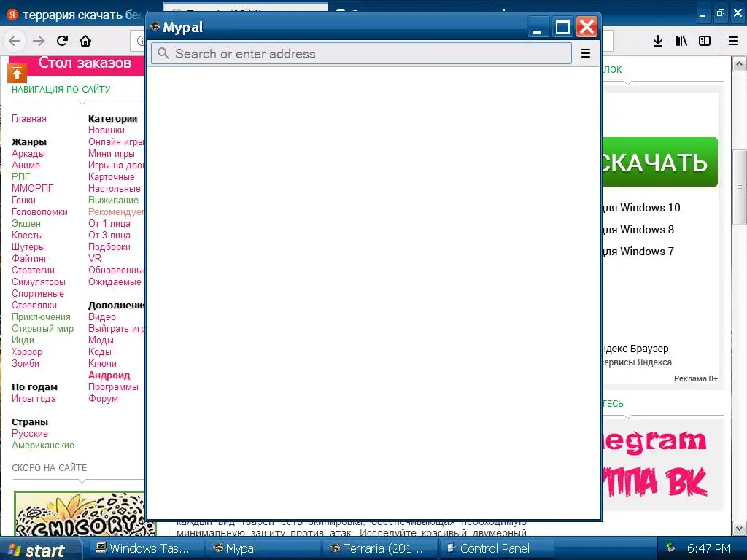Click the Search or enter address field
The image size is (747, 560).
coord(361,53)
